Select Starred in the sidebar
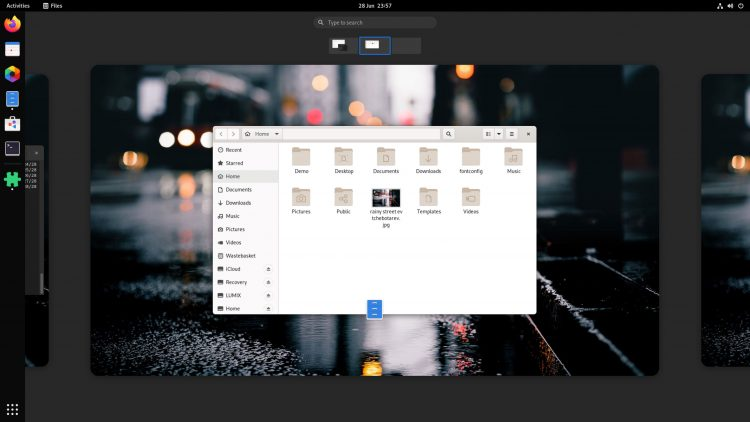Screen dimensions: 750x422 pos(246,163)
